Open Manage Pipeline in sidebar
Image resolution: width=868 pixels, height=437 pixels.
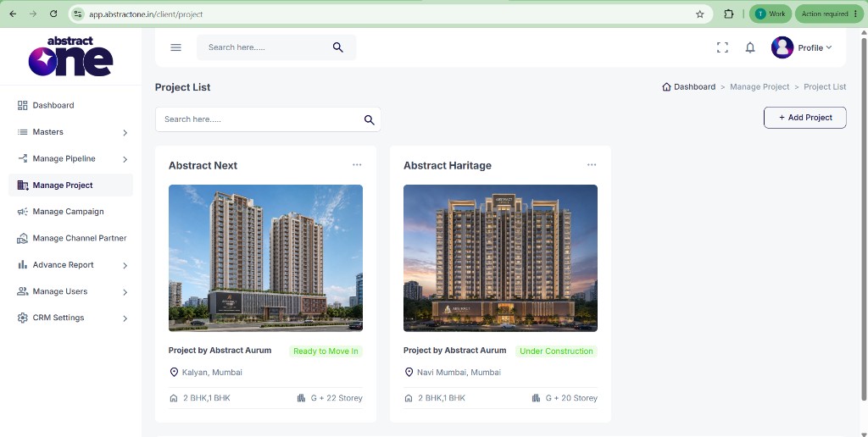pyautogui.click(x=64, y=158)
